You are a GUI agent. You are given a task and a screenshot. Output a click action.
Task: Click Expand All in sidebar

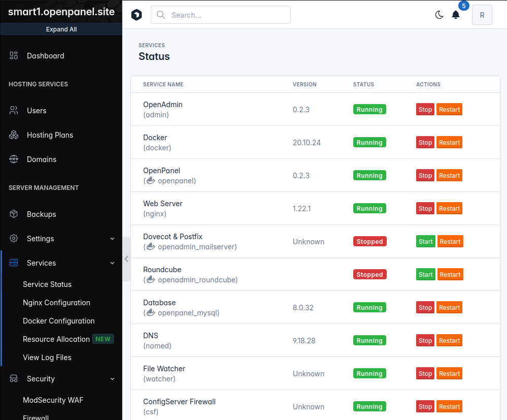pyautogui.click(x=61, y=29)
